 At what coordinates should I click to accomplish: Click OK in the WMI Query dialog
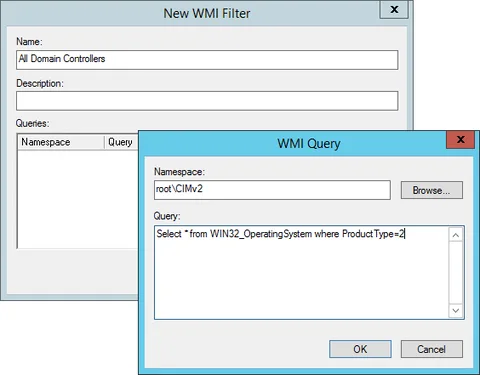pyautogui.click(x=360, y=349)
